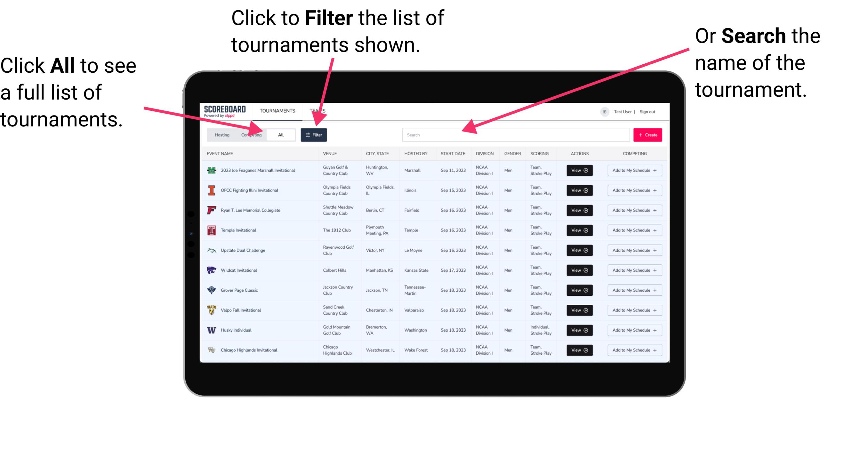The width and height of the screenshot is (868, 467).
Task: Click the Washington Huskies team logo icon
Action: coord(212,330)
